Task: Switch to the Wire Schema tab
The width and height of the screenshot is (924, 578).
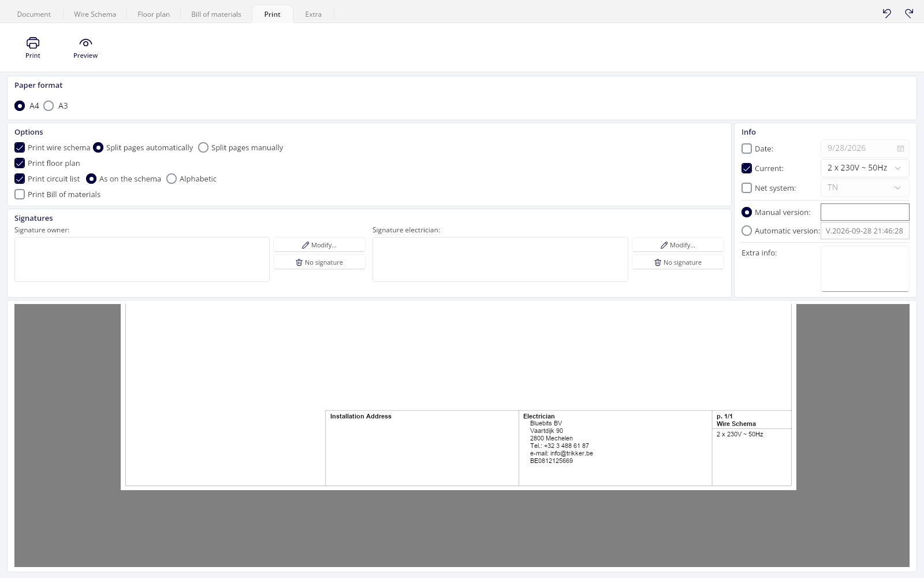Action: 95,14
